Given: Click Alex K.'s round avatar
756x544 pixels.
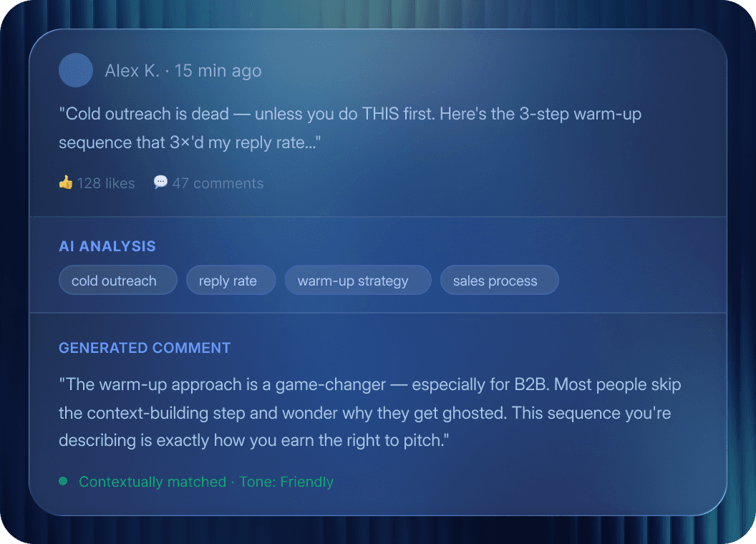Looking at the screenshot, I should click(76, 70).
